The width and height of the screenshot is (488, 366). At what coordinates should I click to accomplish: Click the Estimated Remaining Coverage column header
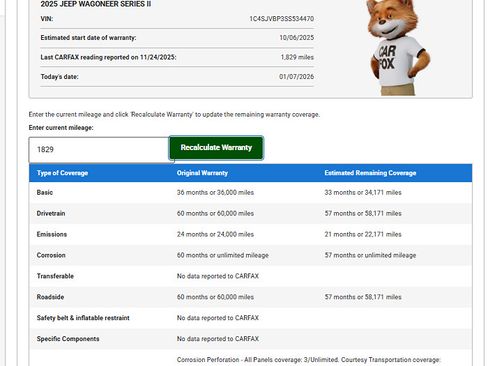pos(370,173)
